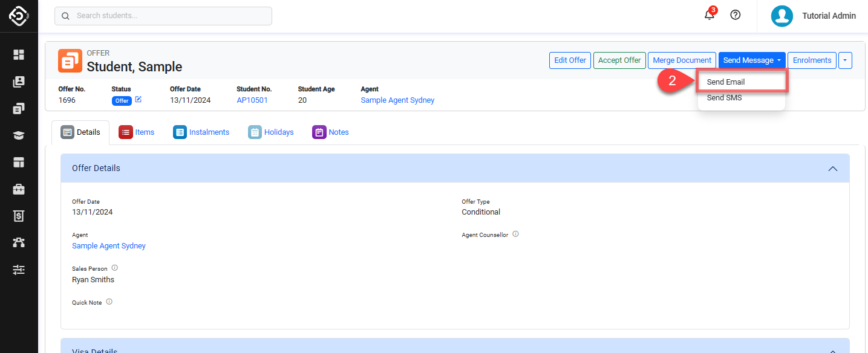Open the notifications bell
The width and height of the screenshot is (868, 353).
tap(710, 15)
